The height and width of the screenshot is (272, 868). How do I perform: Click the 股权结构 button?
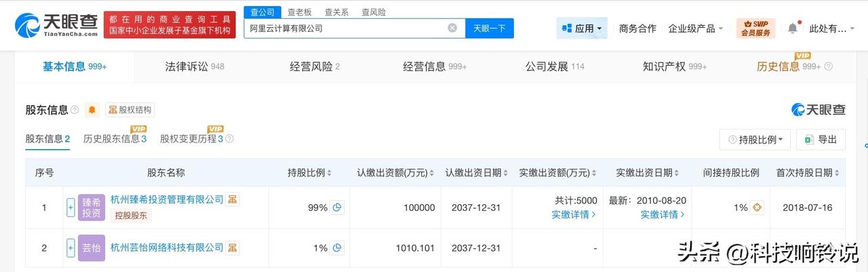(x=130, y=110)
